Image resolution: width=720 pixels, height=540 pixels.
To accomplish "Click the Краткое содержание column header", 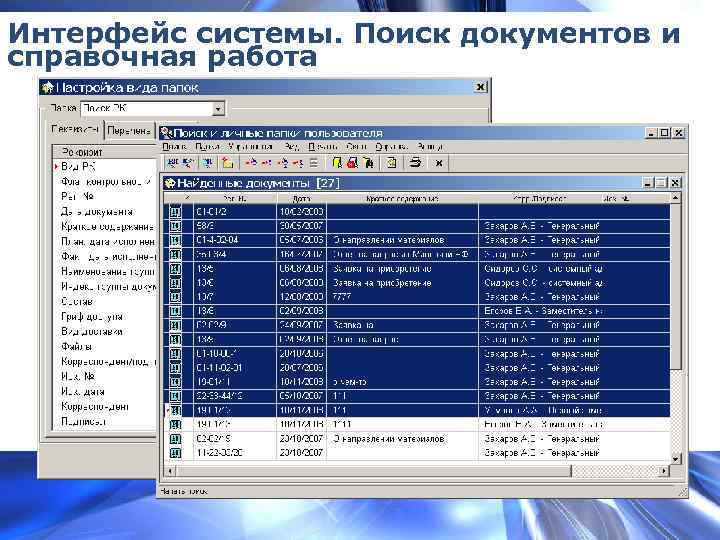I will coord(403,199).
